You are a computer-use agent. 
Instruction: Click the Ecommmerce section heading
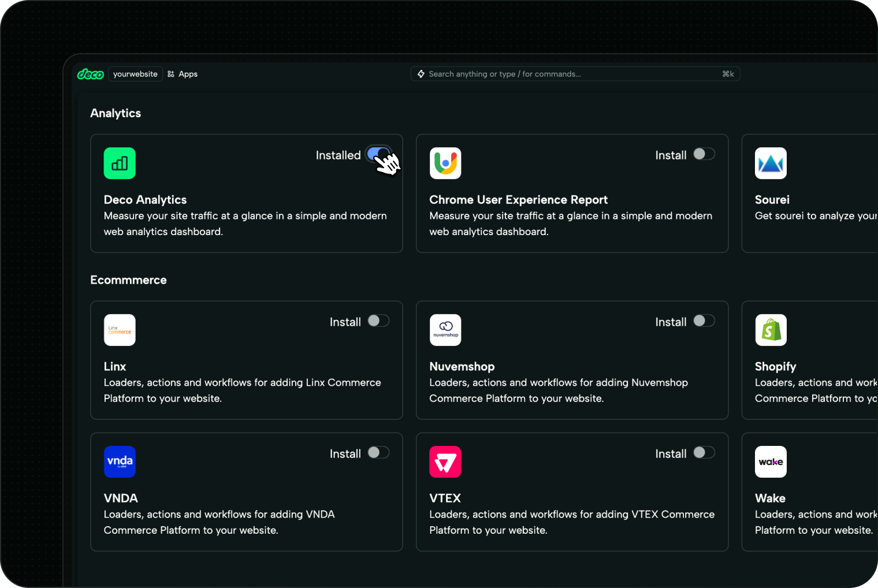[128, 280]
